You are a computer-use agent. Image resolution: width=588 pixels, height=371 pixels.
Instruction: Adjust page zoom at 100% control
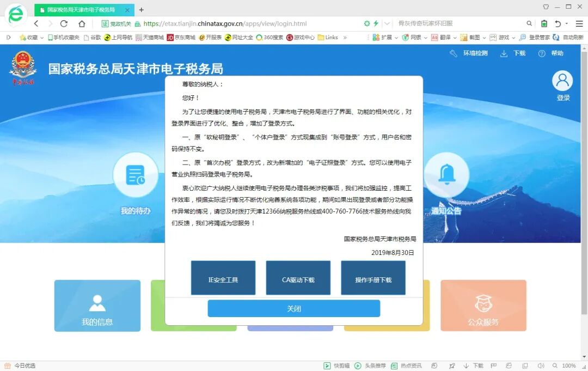[x=568, y=366]
